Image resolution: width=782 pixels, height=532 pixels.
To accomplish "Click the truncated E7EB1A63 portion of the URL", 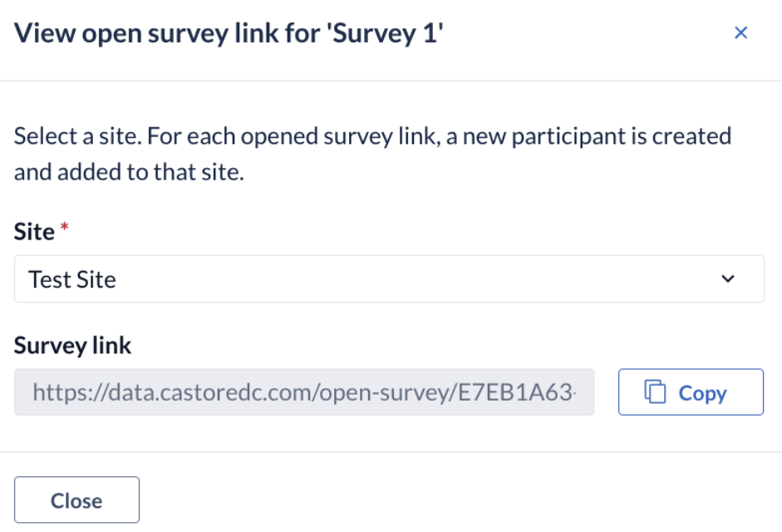I will click(x=516, y=392).
